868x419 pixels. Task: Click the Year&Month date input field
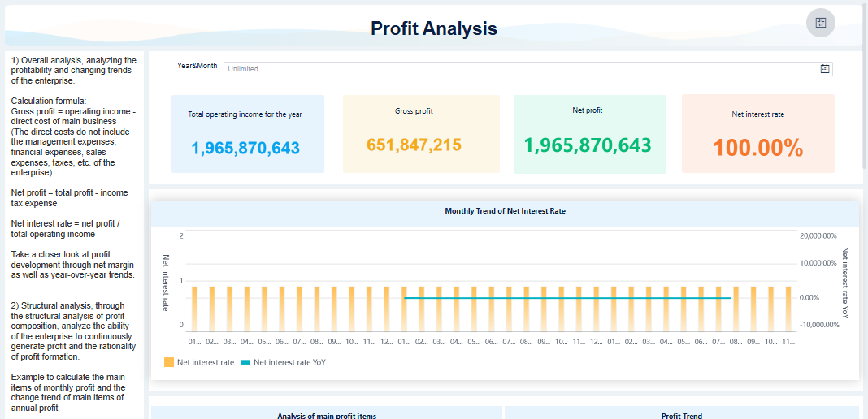(520, 69)
